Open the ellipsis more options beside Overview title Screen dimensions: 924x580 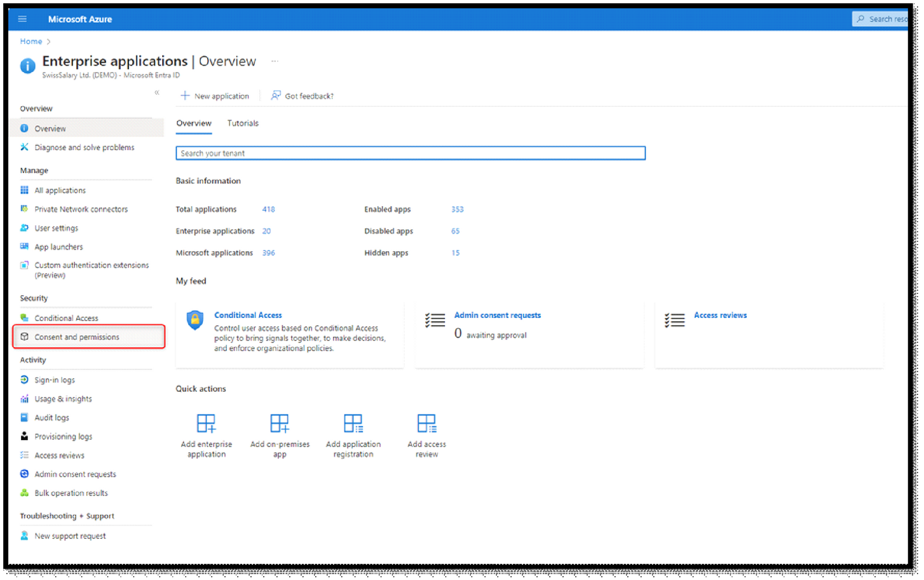pyautogui.click(x=275, y=62)
